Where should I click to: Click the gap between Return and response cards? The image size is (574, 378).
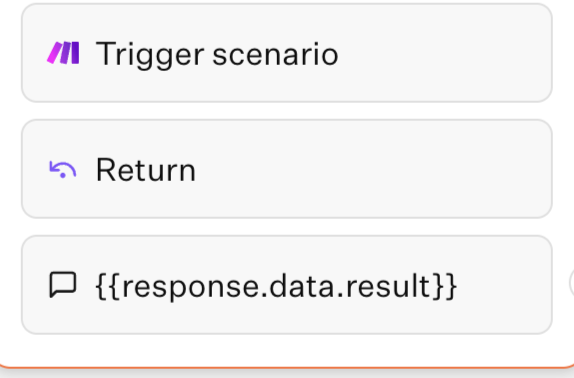click(287, 227)
